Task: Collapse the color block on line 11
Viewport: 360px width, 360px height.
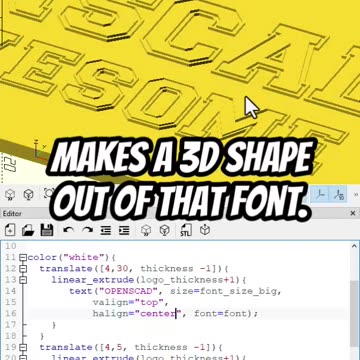Action: tap(23, 257)
